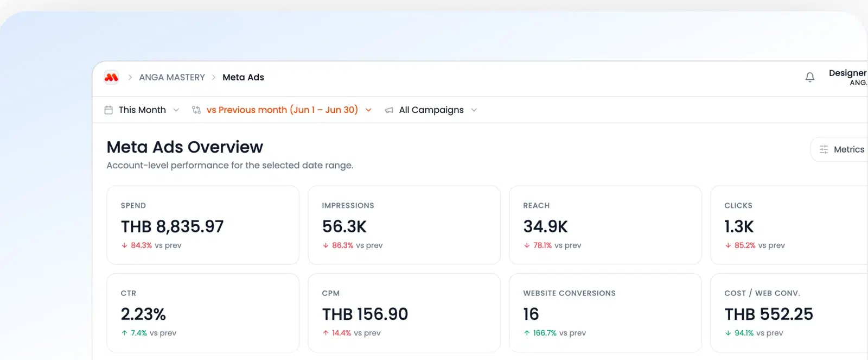Click the first breadcrumb separator chevron before ANGA MASTERY
868x360 pixels.
click(x=130, y=77)
